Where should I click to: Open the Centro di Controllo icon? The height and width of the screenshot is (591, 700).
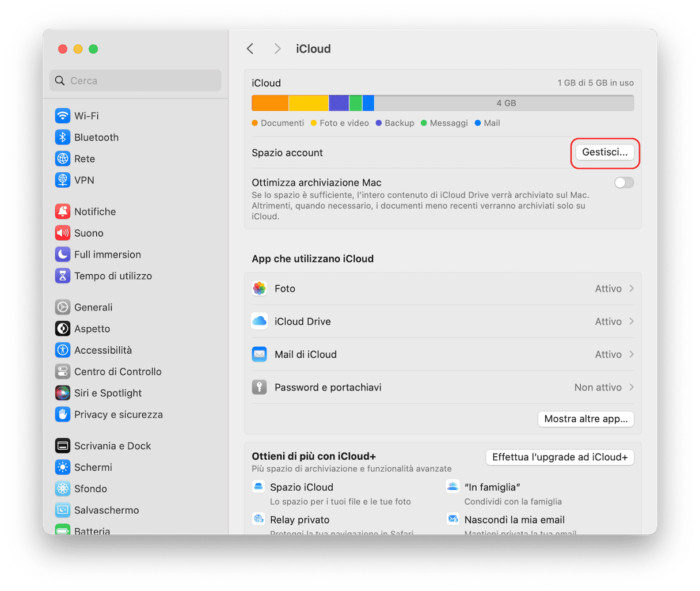pos(62,371)
